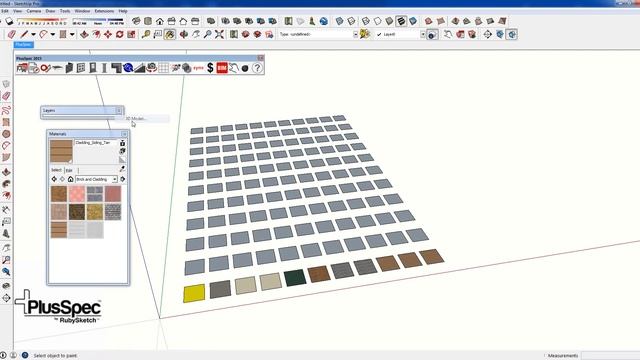Screen dimensions: 640x360
Task: Choose the yellow stone material swatch
Action: [95, 212]
